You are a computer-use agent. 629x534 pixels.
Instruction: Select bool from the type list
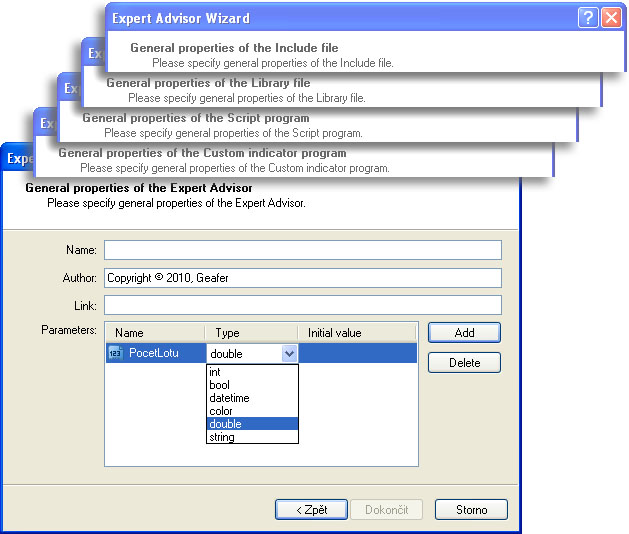(219, 385)
